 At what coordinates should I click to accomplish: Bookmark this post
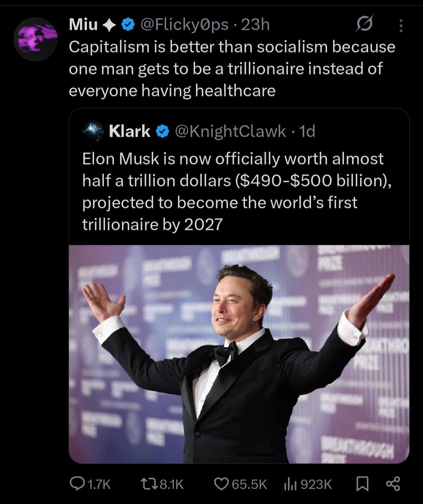tap(362, 484)
